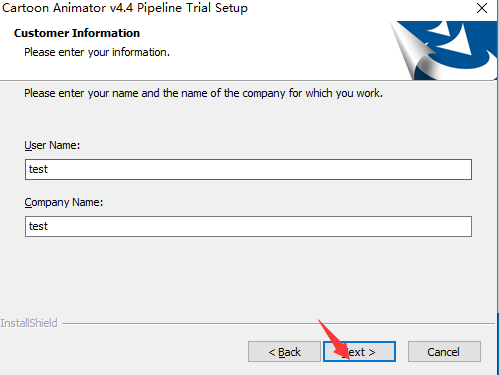
Task: Cancel the Cartoon Animator setup
Action: 444,351
